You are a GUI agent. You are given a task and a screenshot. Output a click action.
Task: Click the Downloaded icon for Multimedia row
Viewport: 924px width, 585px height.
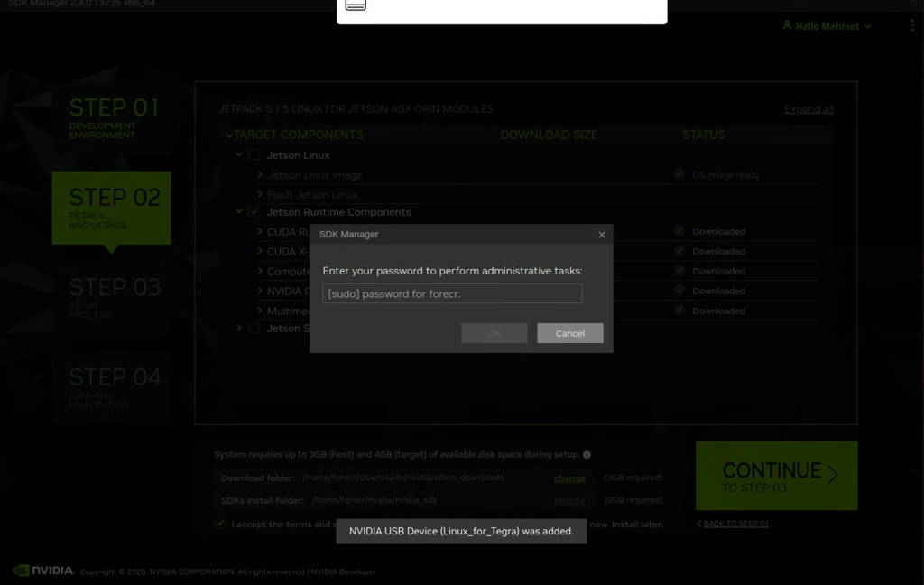679,310
